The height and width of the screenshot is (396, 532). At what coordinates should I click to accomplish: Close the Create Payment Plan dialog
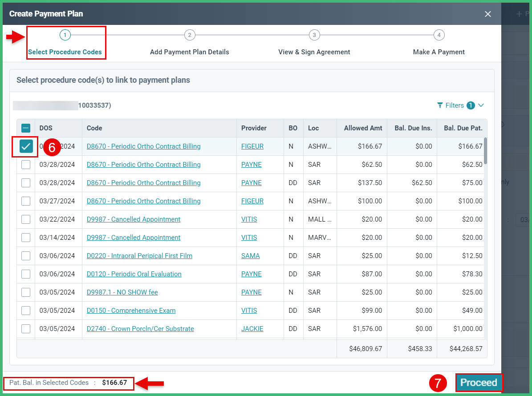point(487,14)
